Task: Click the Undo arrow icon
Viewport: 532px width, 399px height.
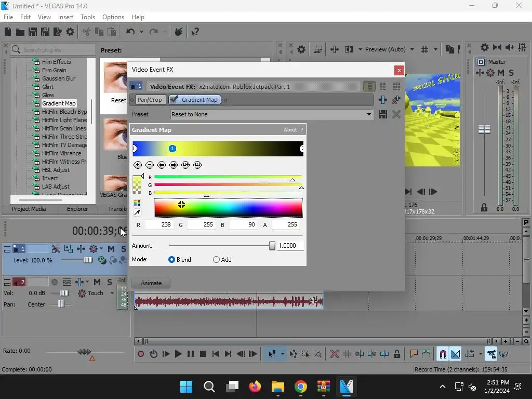Action: pos(130,32)
